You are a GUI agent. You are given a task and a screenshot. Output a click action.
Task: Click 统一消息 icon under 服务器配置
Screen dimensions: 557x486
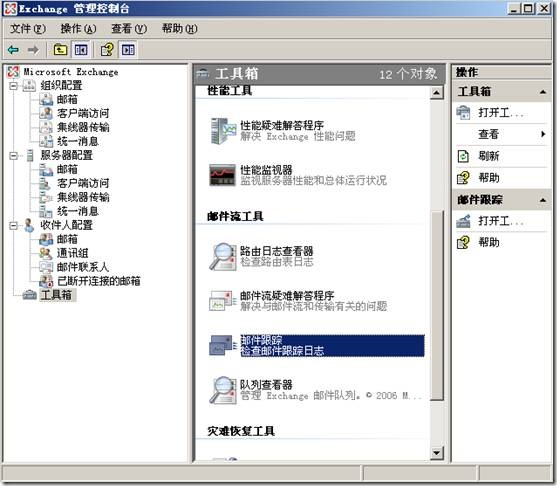pyautogui.click(x=46, y=211)
